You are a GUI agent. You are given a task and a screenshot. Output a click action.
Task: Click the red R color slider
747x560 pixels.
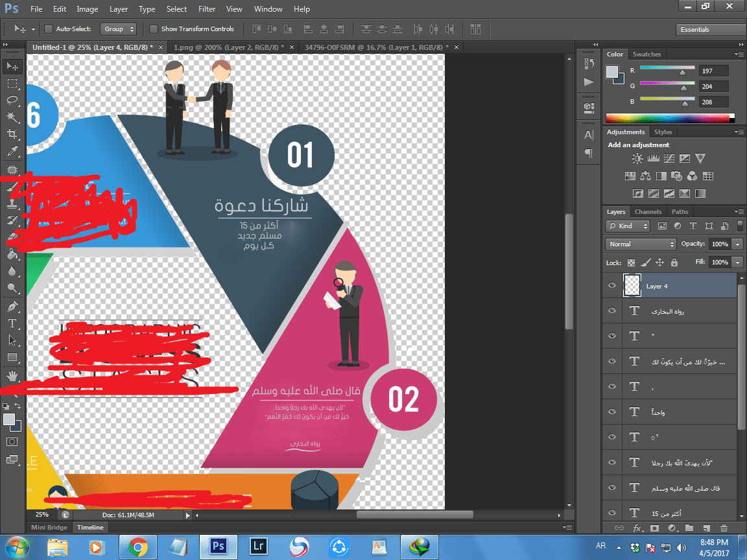coord(667,70)
